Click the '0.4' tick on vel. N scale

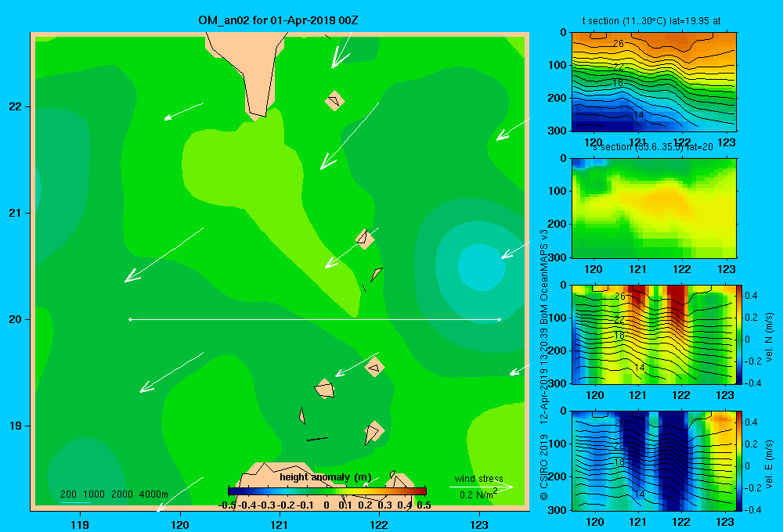[x=751, y=296]
